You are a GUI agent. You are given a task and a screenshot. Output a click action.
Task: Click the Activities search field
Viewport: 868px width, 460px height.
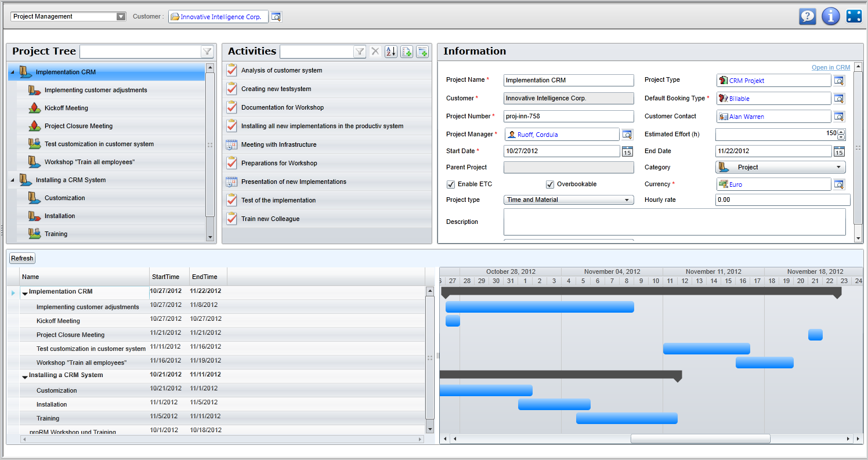[x=317, y=52]
